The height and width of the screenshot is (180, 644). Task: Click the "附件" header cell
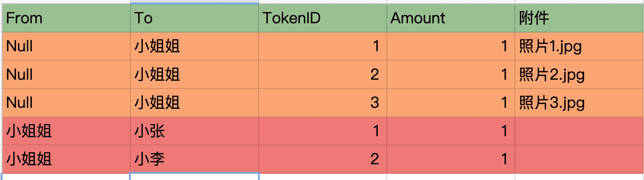click(579, 18)
